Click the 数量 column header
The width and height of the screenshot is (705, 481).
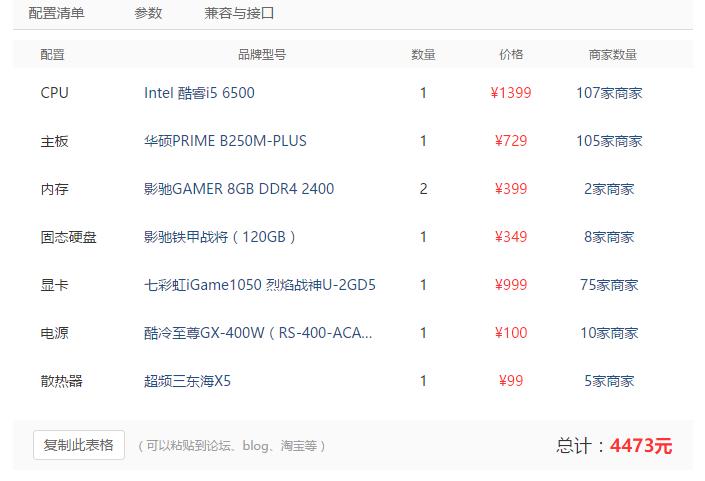(424, 55)
